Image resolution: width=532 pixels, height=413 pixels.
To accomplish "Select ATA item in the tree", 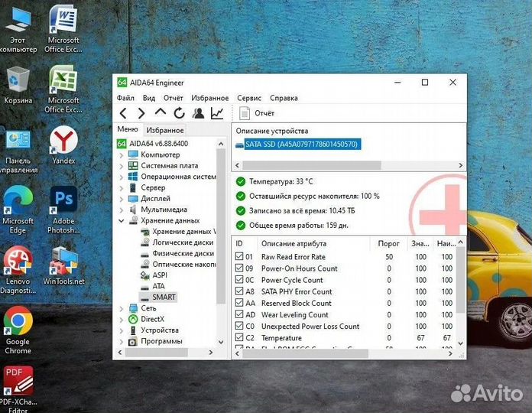I will pos(158,286).
